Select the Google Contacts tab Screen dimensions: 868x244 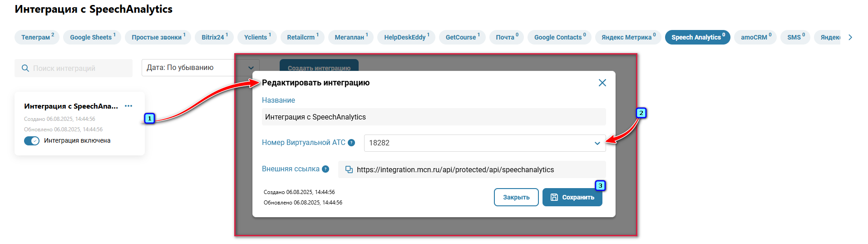[559, 37]
